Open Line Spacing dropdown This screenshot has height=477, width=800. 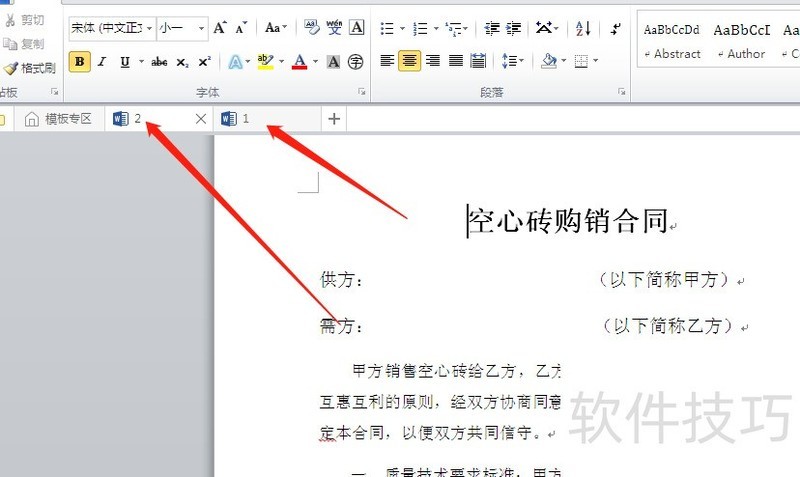[512, 61]
